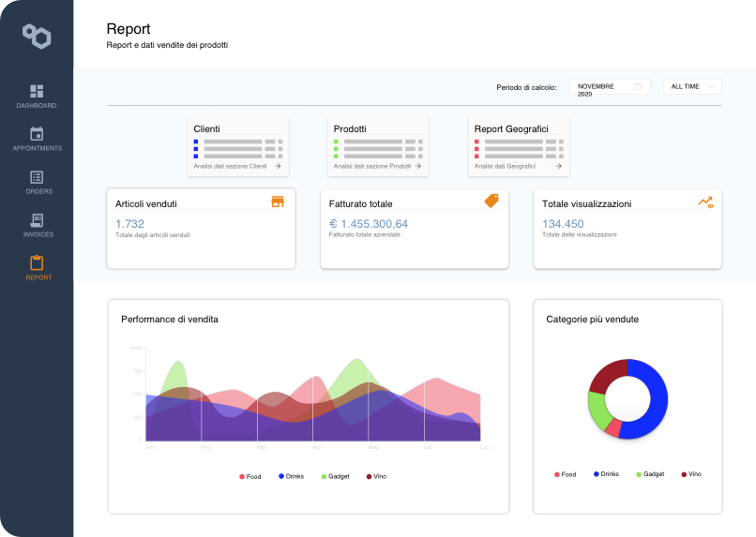Open the Invoices receipt icon

pyautogui.click(x=37, y=220)
